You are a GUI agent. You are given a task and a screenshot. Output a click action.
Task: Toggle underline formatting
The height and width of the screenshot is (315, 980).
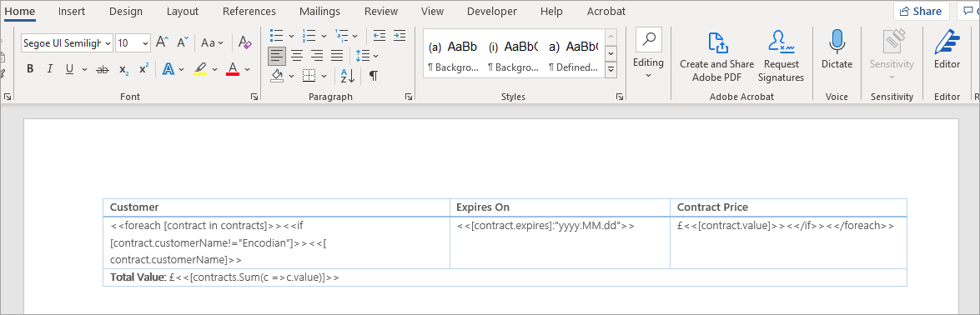click(68, 68)
